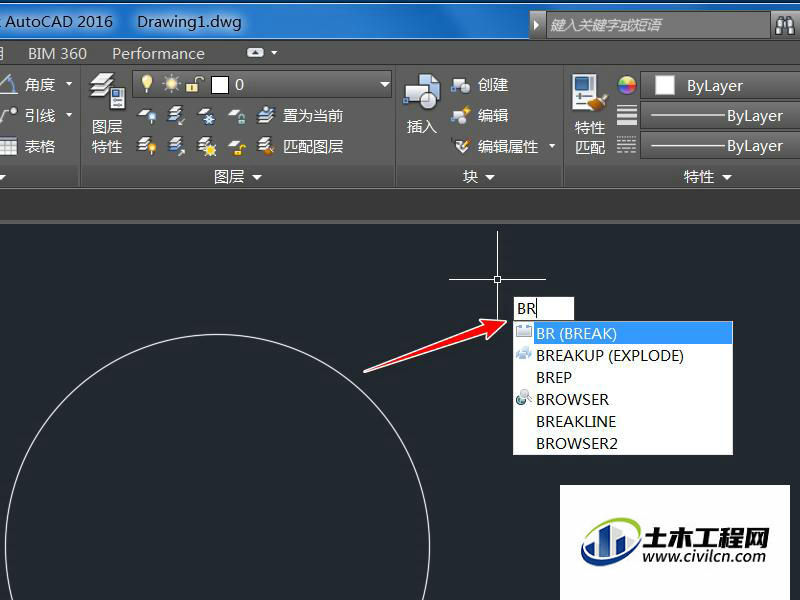The image size is (800, 600).
Task: Select the Match Properties (特性匹配) tool
Action: coord(590,114)
